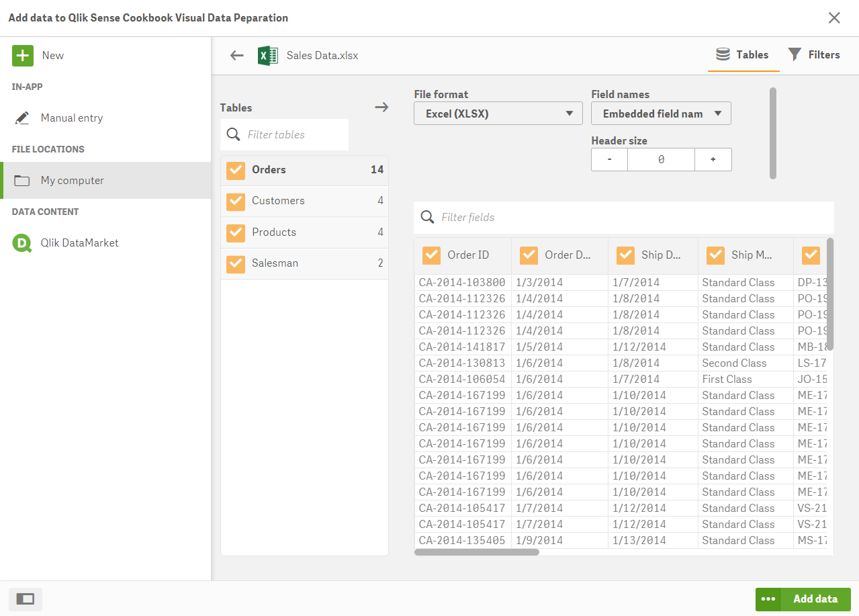Select the Products table row label

pos(274,232)
